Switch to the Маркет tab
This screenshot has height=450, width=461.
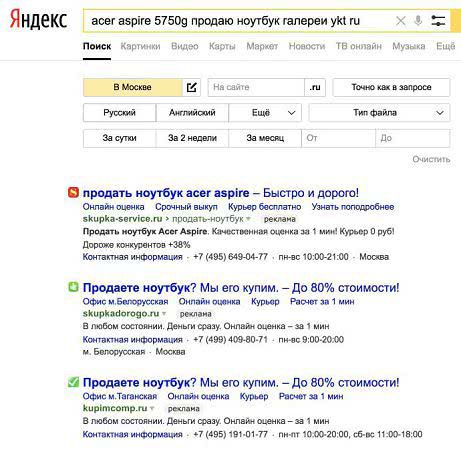click(262, 46)
